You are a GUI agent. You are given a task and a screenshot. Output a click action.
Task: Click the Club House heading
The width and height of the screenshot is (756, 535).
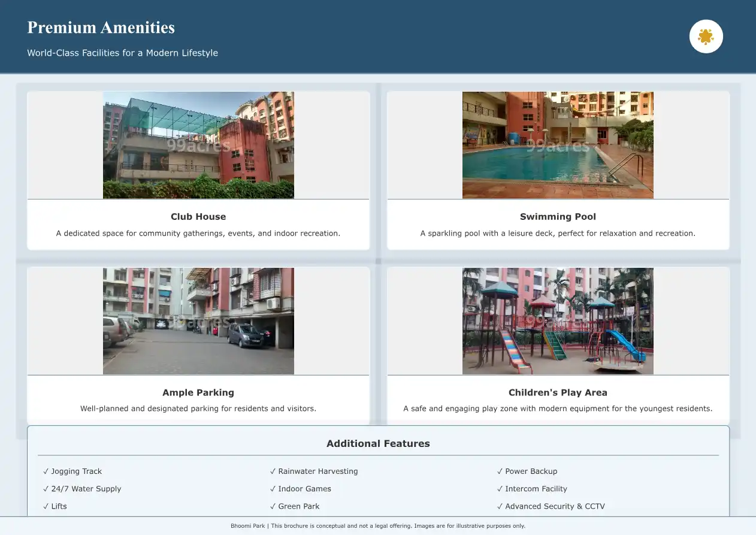click(x=198, y=217)
